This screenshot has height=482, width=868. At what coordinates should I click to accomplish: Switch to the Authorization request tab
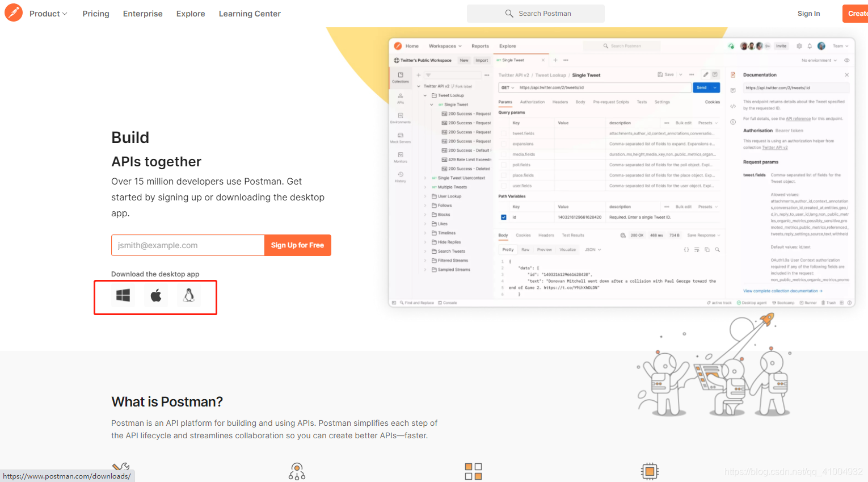[532, 102]
